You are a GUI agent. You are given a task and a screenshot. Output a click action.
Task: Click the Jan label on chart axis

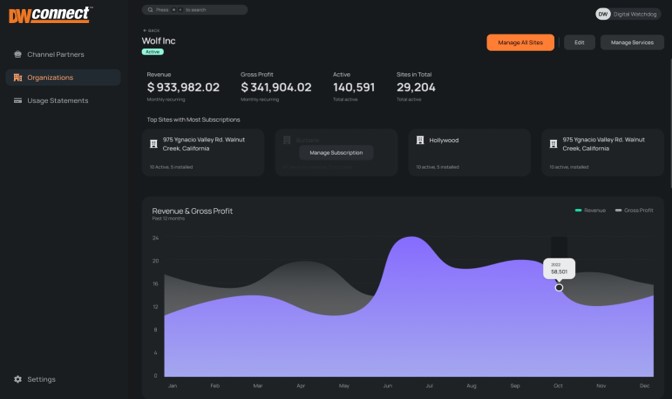coord(173,386)
